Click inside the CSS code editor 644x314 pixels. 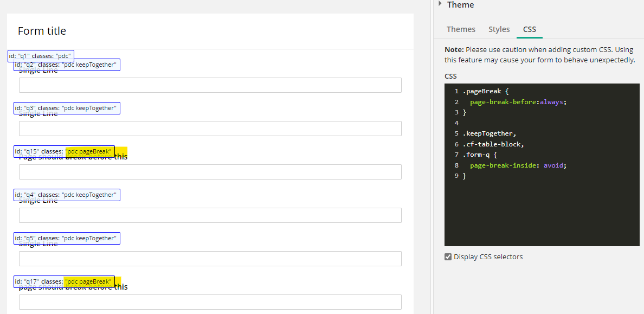(x=542, y=165)
